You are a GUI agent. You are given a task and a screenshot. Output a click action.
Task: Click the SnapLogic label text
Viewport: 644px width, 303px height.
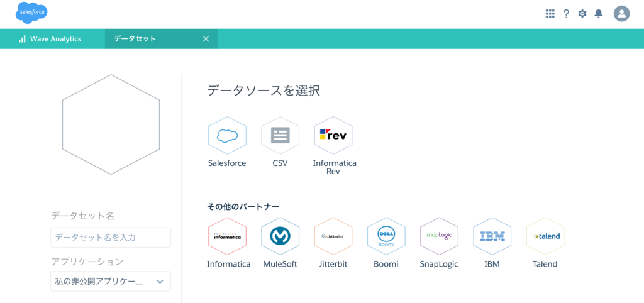(439, 264)
